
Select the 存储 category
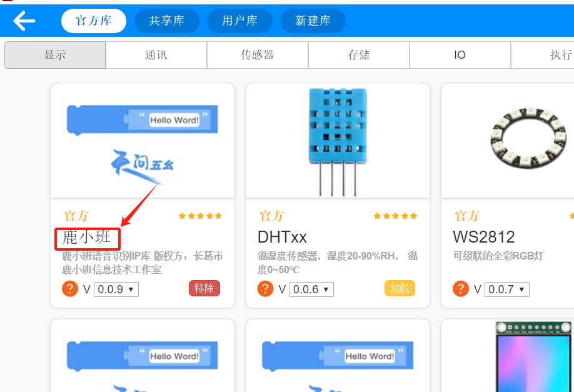(359, 55)
